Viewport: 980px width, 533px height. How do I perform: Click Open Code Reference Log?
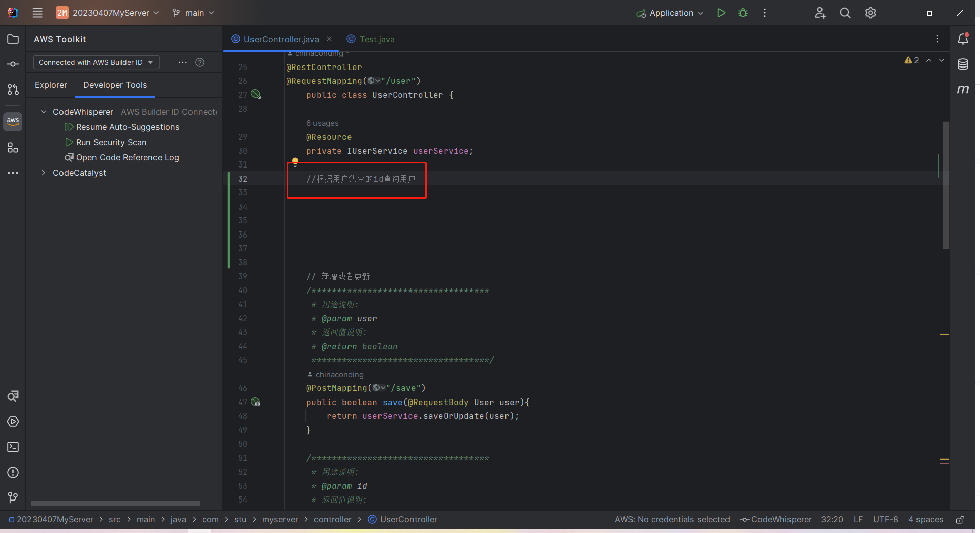pyautogui.click(x=127, y=157)
